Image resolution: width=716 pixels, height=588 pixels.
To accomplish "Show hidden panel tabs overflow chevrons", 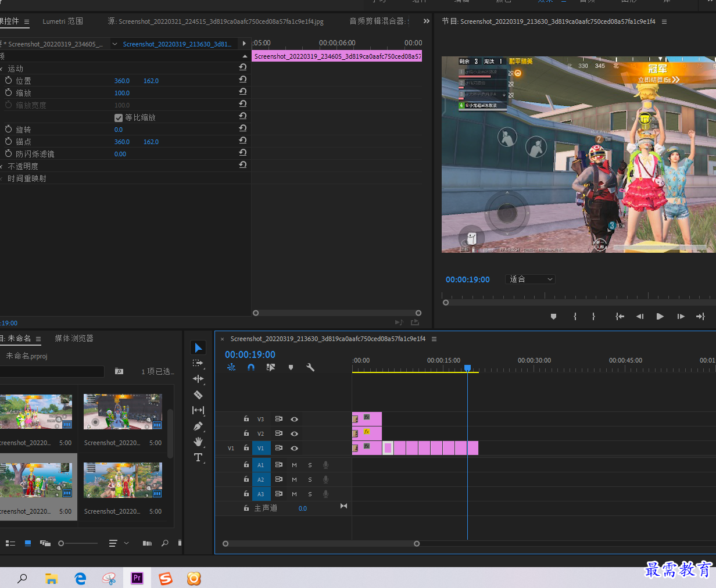I will [x=427, y=21].
